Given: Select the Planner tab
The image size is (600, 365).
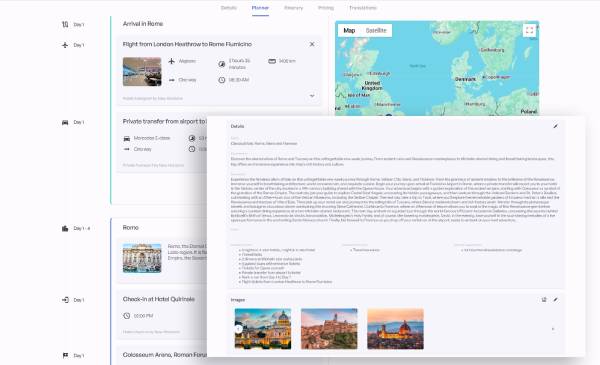Looking at the screenshot, I should [260, 8].
